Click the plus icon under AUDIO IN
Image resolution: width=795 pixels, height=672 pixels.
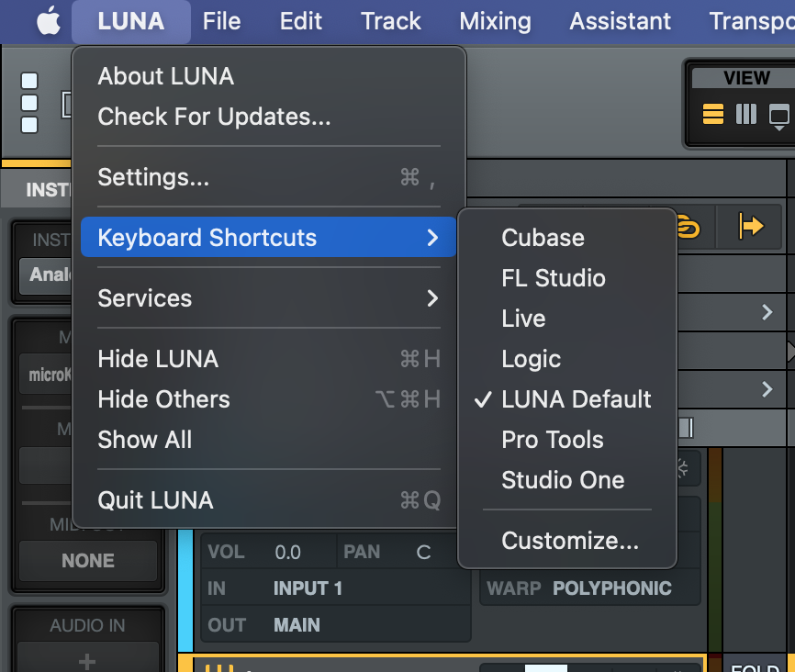[x=87, y=660]
